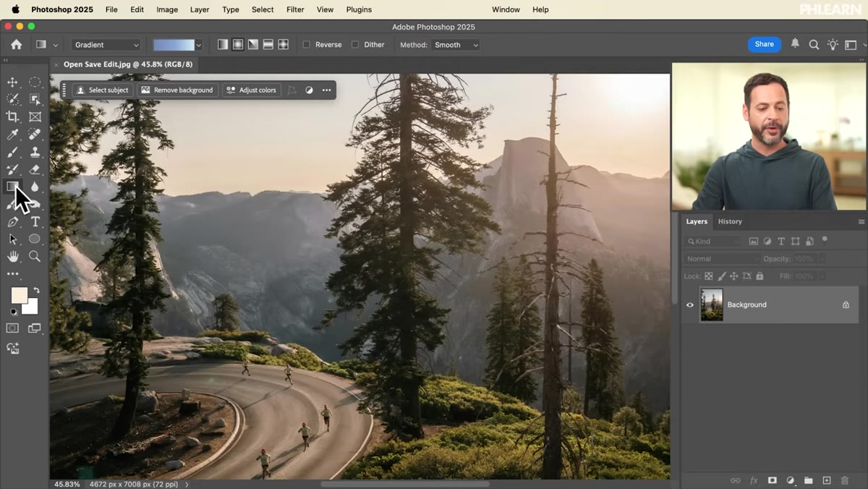Viewport: 868px width, 489px height.
Task: Open the gradient preset picker arrow
Action: tap(199, 45)
